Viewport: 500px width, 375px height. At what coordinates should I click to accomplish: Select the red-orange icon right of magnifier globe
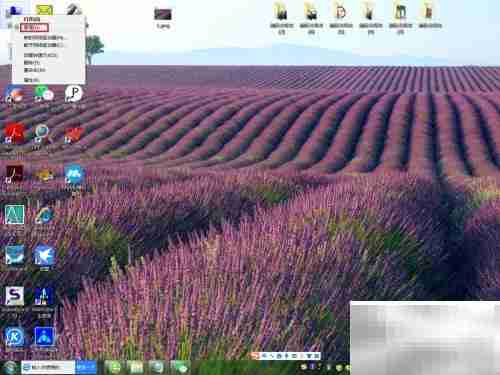point(73,135)
